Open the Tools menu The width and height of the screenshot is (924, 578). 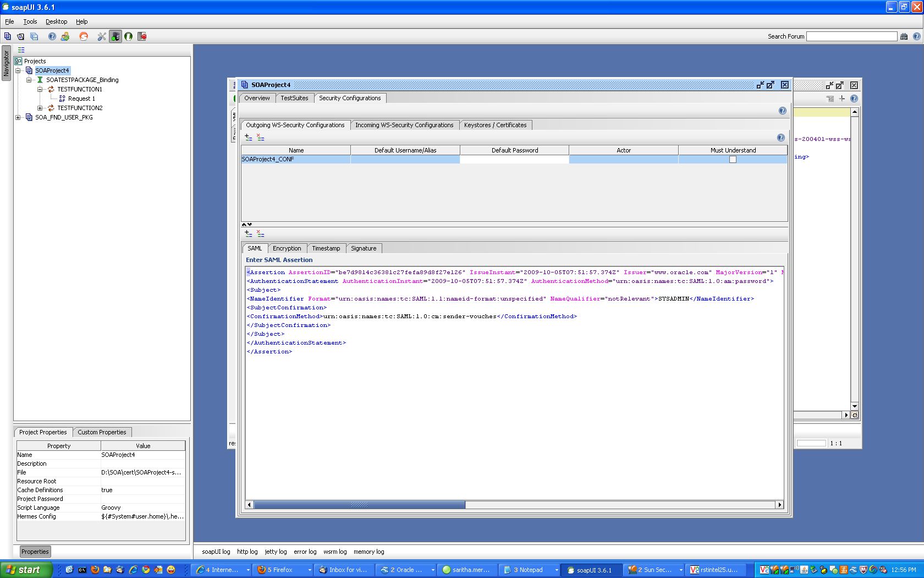point(30,21)
